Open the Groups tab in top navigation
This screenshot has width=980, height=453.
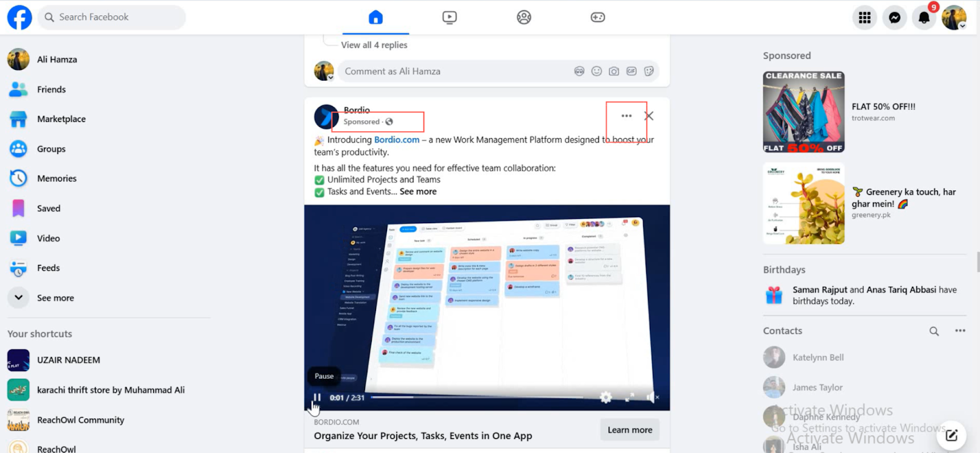[x=524, y=17]
